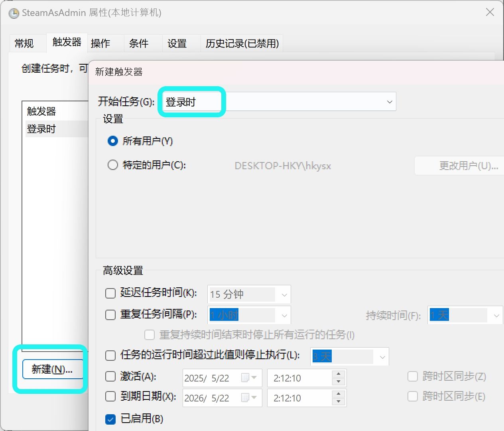Open the 开始任务 dropdown showing 登录时
The width and height of the screenshot is (504, 431).
(279, 102)
